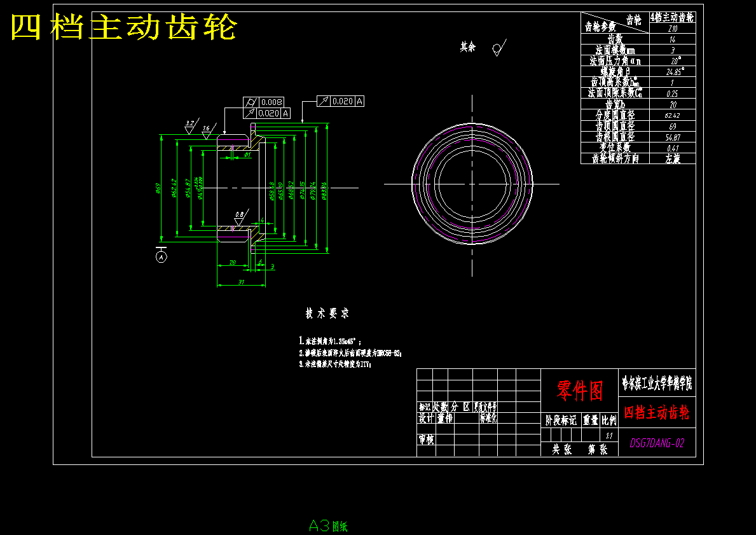
Task: Click the 变位系数 value 0.41
Action: pyautogui.click(x=673, y=148)
